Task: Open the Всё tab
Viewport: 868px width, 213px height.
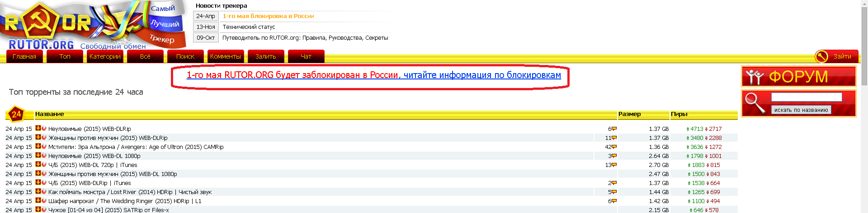Action: coord(145,56)
